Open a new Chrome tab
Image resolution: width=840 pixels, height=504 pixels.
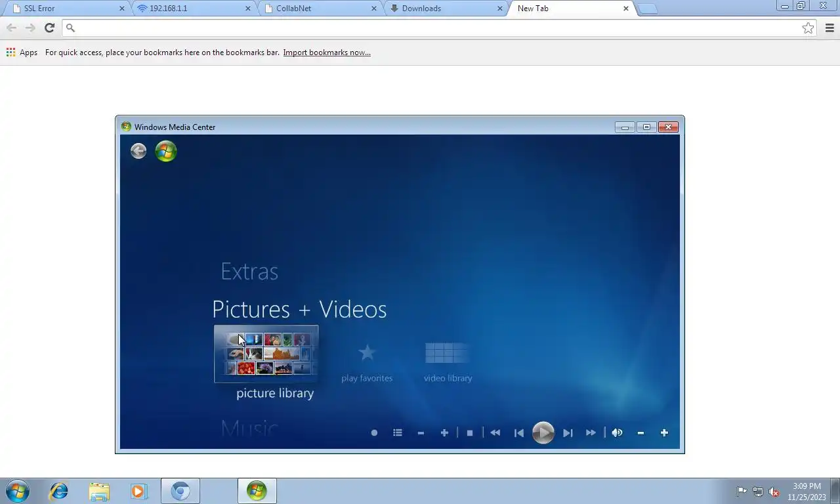click(647, 9)
